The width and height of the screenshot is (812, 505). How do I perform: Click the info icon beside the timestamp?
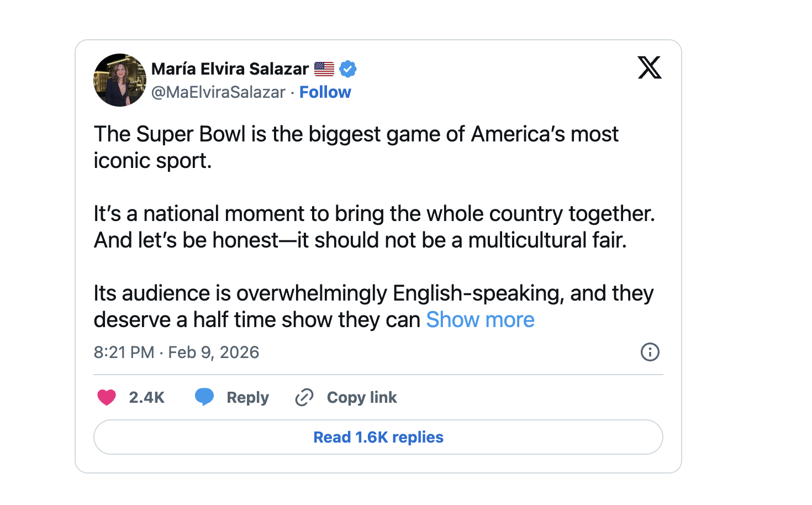point(650,352)
